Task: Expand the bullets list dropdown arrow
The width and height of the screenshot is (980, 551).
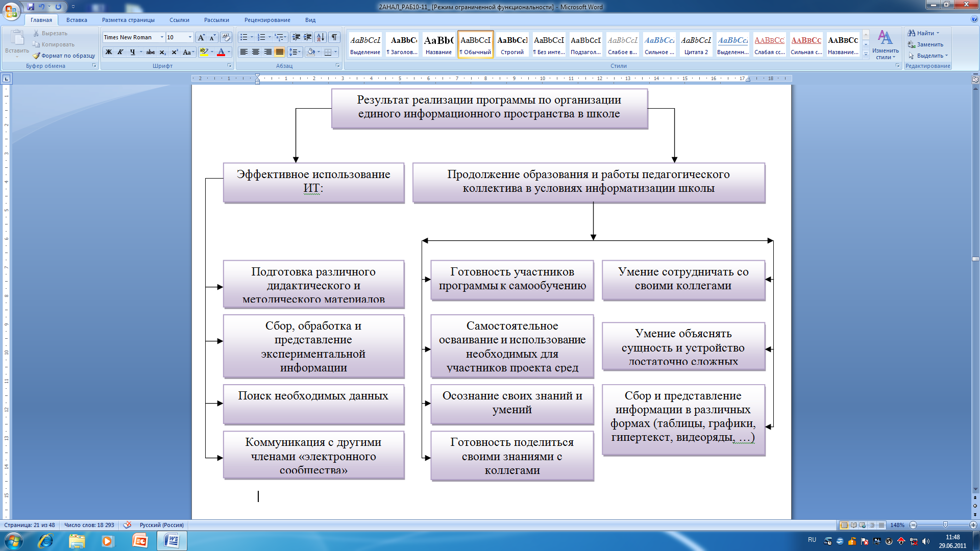Action: point(252,37)
